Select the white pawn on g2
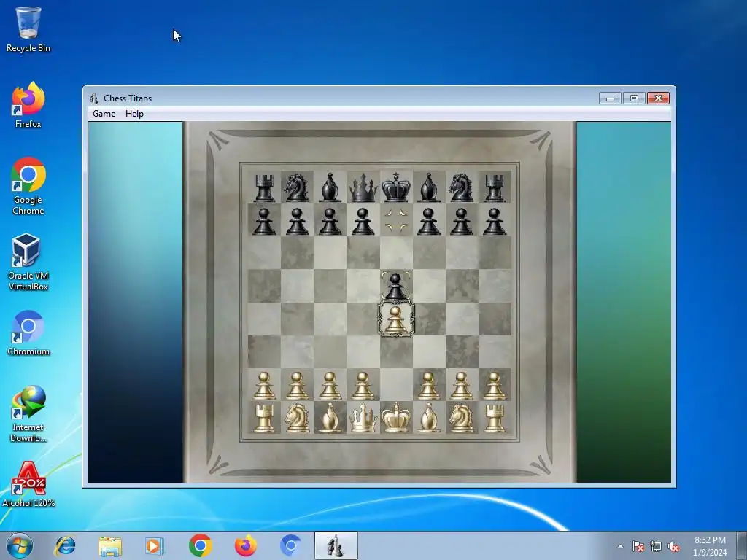This screenshot has width=747, height=560. pos(461,386)
